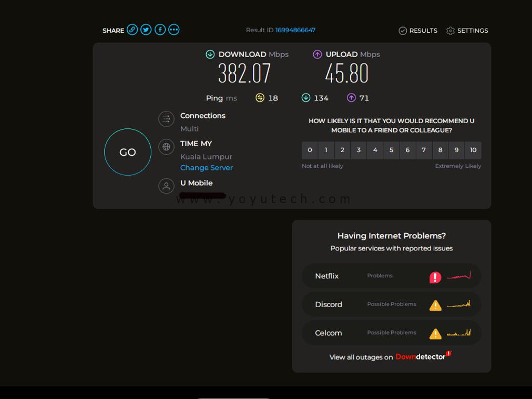Toggle Multi connections setting
This screenshot has height=399, width=532.
pyautogui.click(x=189, y=129)
